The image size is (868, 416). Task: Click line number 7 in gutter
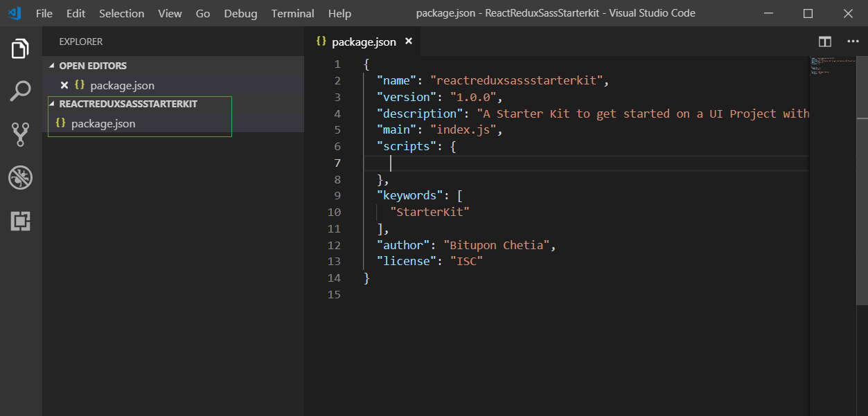(337, 163)
